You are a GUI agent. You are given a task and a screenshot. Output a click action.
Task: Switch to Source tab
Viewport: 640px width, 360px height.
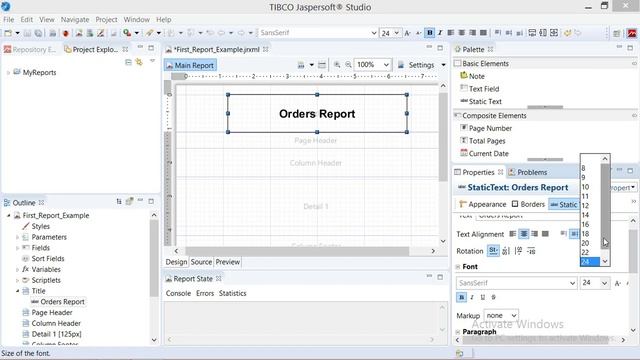(201, 262)
